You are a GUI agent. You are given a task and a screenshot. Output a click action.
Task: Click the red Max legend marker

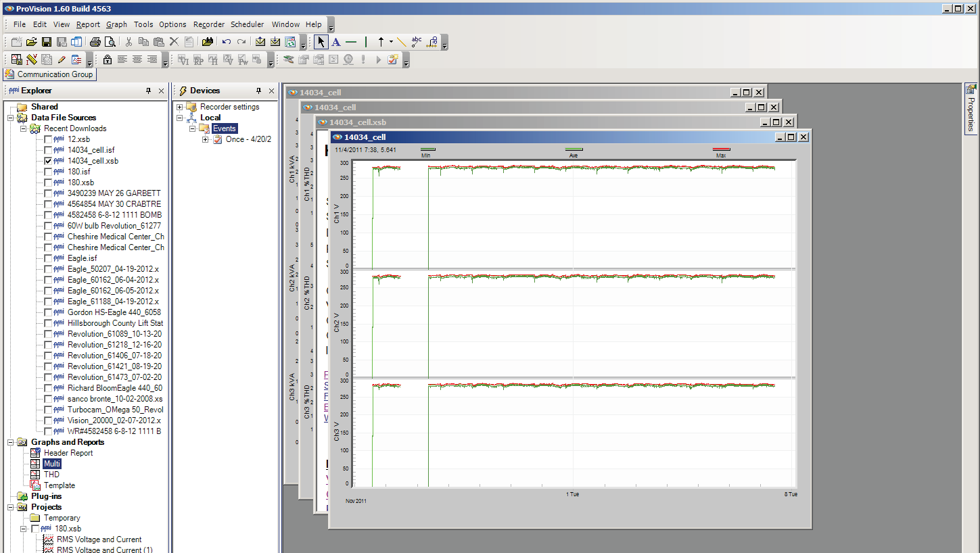point(720,150)
